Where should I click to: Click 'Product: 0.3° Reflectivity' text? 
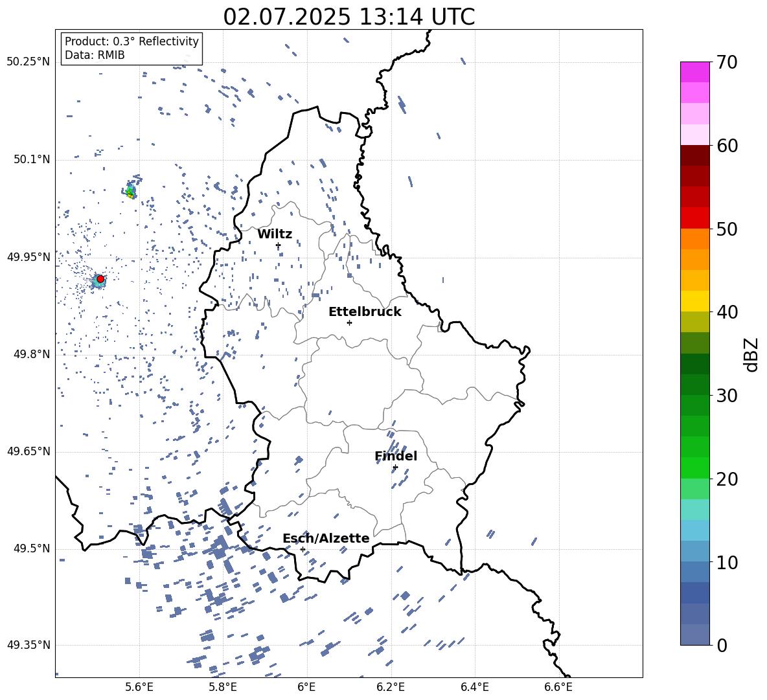coord(132,41)
